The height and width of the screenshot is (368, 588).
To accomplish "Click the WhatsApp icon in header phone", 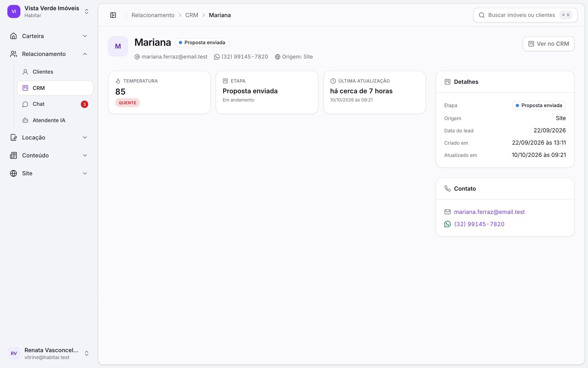I will click(x=217, y=57).
